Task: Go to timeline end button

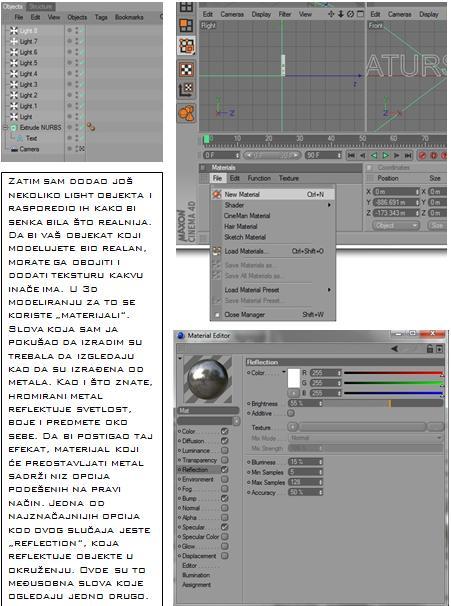Action: (408, 155)
